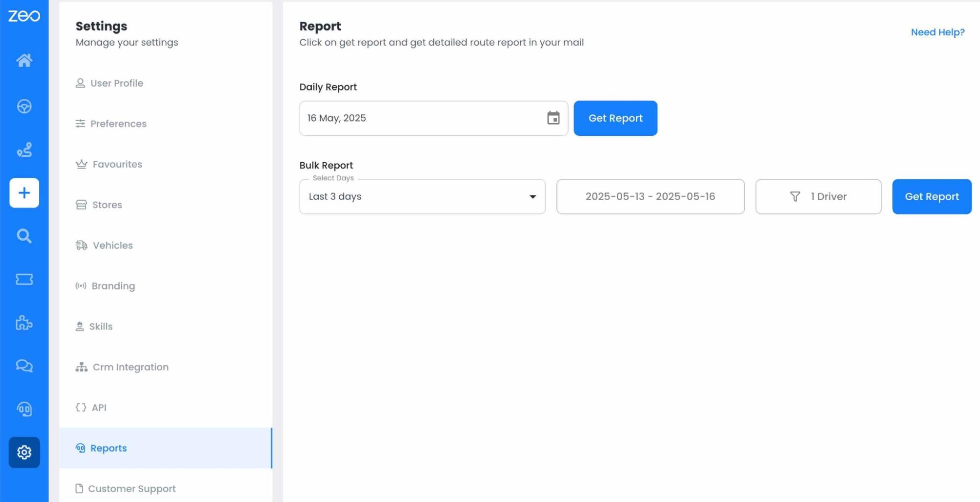Click the 16 May, 2025 date field
The width and height of the screenshot is (980, 502).
[422, 118]
